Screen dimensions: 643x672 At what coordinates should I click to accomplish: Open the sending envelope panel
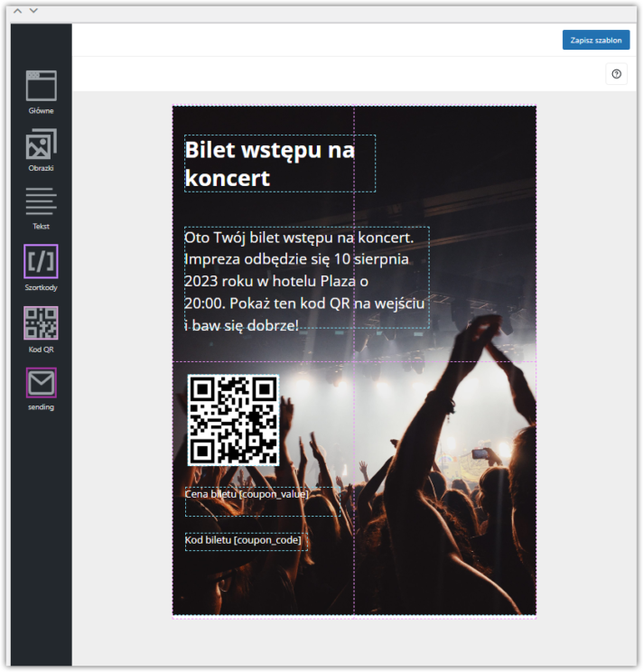pyautogui.click(x=42, y=388)
